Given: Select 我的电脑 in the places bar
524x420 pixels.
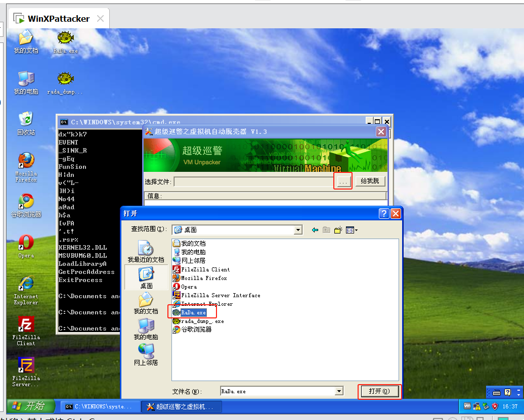Looking at the screenshot, I should [146, 329].
